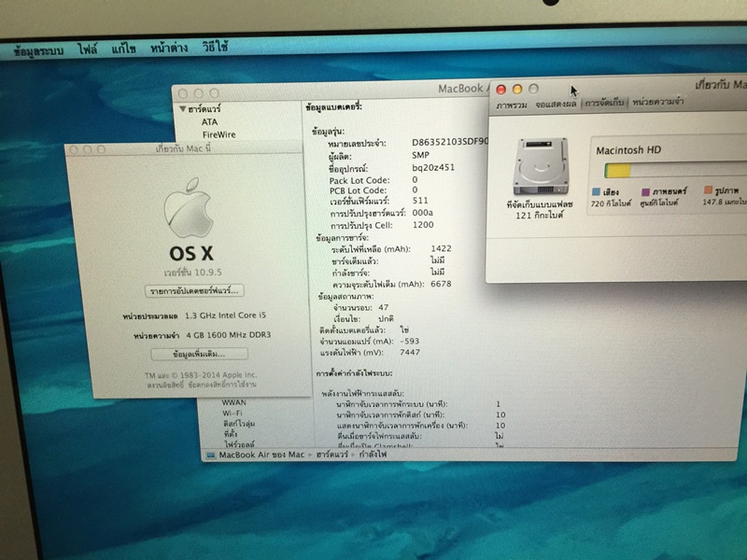Click ฮาร์ดแวร์ in the bottom path bar

click(332, 455)
